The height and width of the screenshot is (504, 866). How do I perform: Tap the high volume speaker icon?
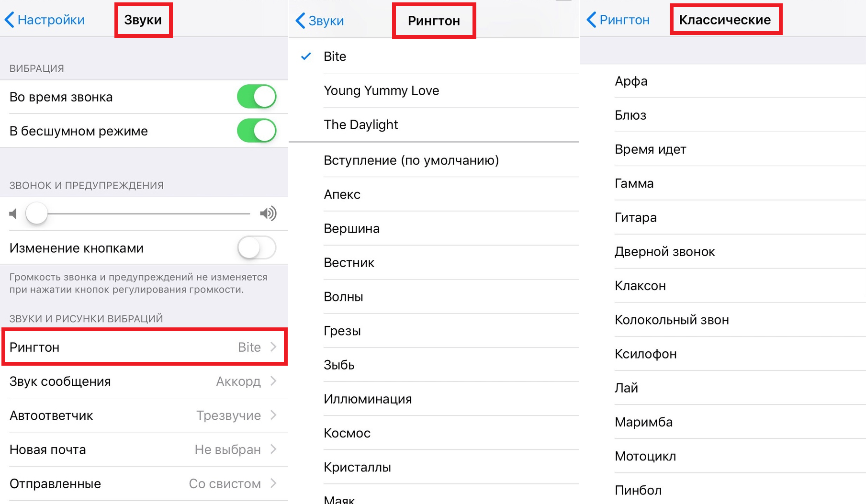pyautogui.click(x=268, y=213)
